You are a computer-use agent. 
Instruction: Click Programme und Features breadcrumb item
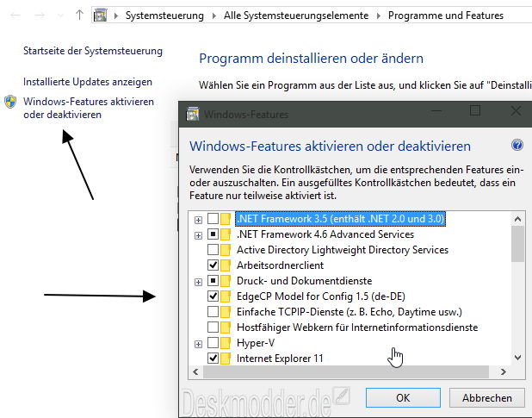coord(446,16)
